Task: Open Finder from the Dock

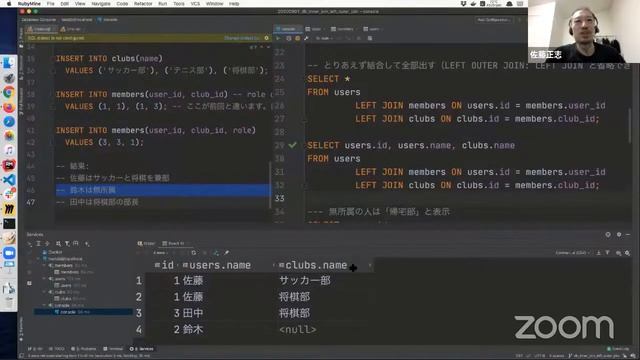Action: (x=9, y=63)
